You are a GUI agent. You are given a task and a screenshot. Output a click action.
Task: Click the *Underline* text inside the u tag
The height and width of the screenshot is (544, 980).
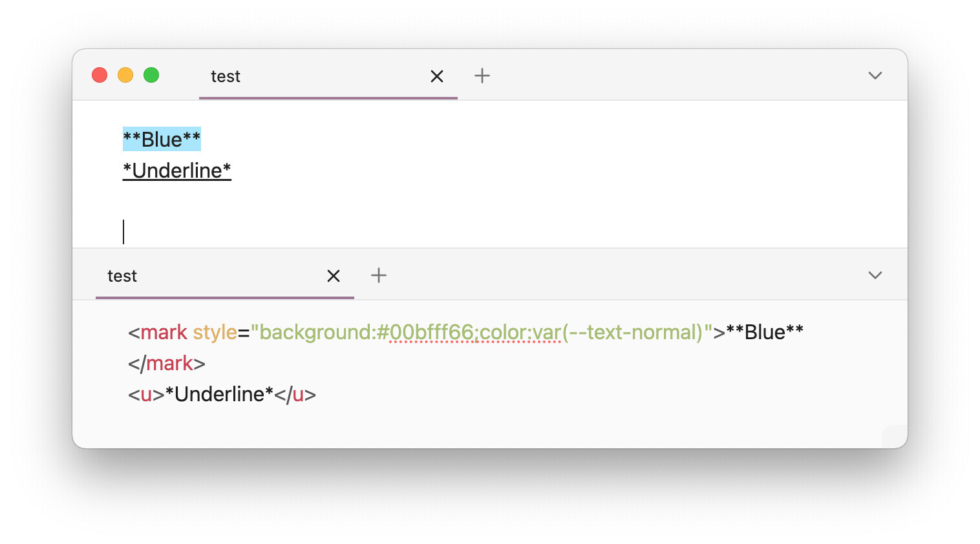(x=219, y=394)
